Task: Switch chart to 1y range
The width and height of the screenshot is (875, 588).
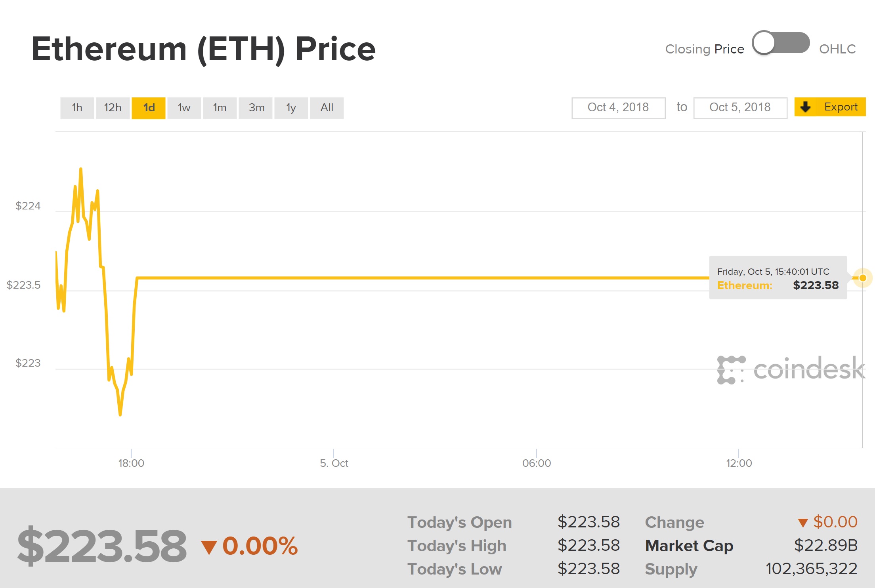Action: pyautogui.click(x=291, y=108)
